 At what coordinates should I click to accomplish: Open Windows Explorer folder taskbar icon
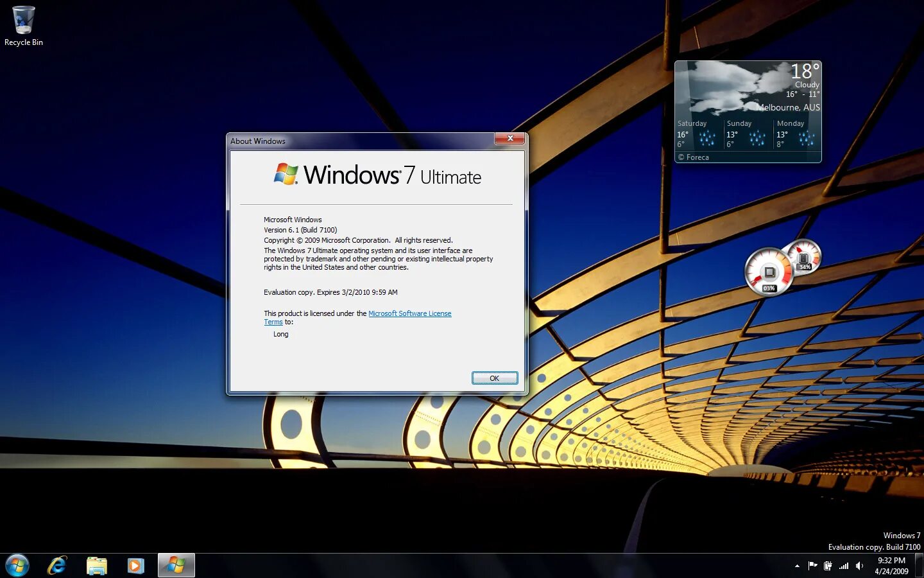pyautogui.click(x=97, y=566)
